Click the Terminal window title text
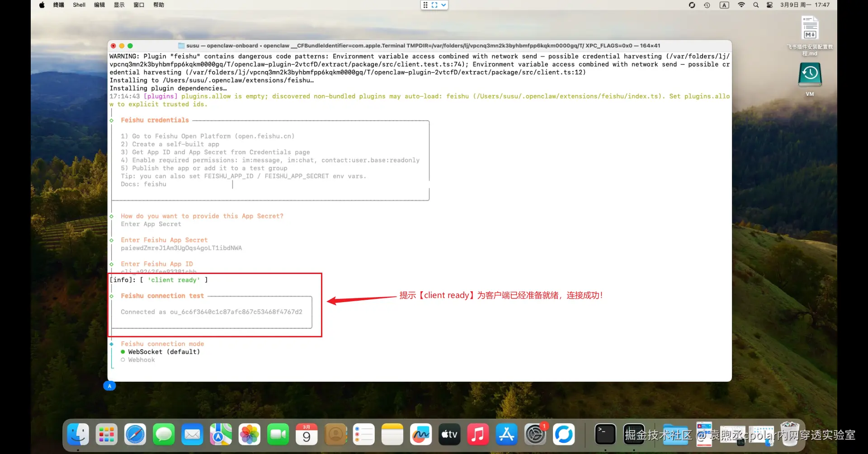The height and width of the screenshot is (454, 868). click(423, 46)
